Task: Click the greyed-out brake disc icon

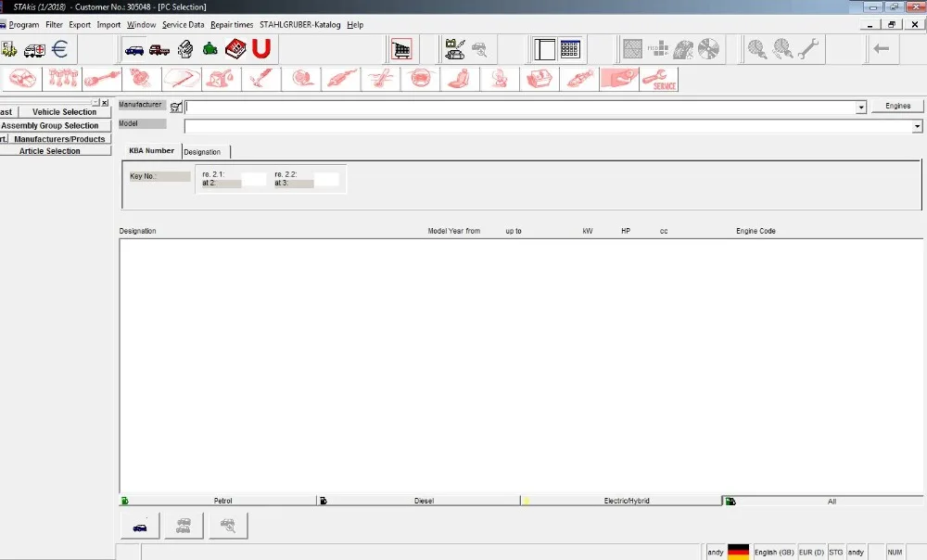Action: pyautogui.click(x=708, y=50)
